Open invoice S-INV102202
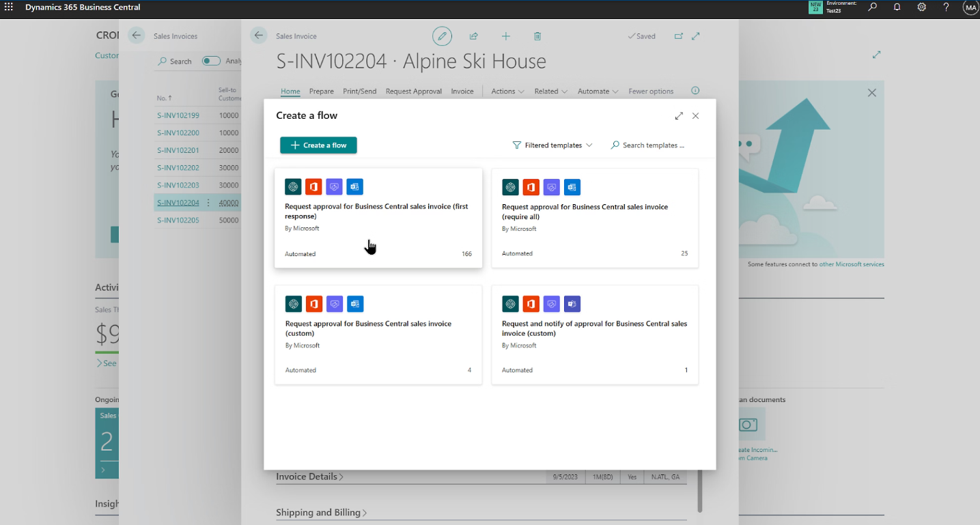 [x=178, y=168]
